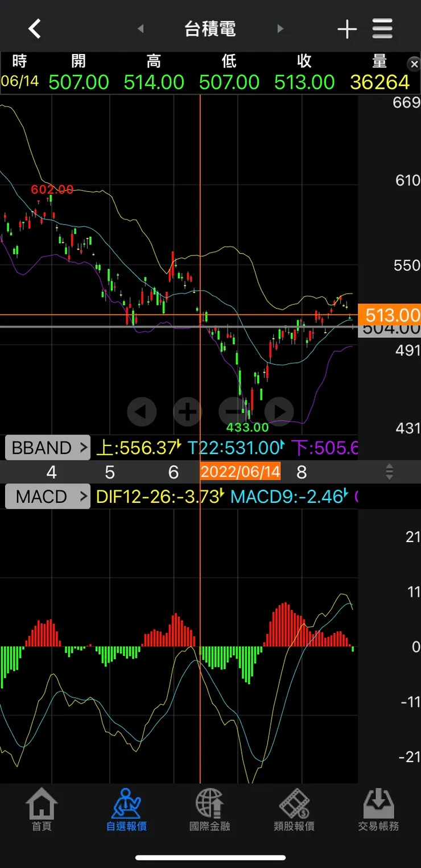Tap the 下:505.6 lower band value
This screenshot has width=421, height=868.
[x=325, y=448]
